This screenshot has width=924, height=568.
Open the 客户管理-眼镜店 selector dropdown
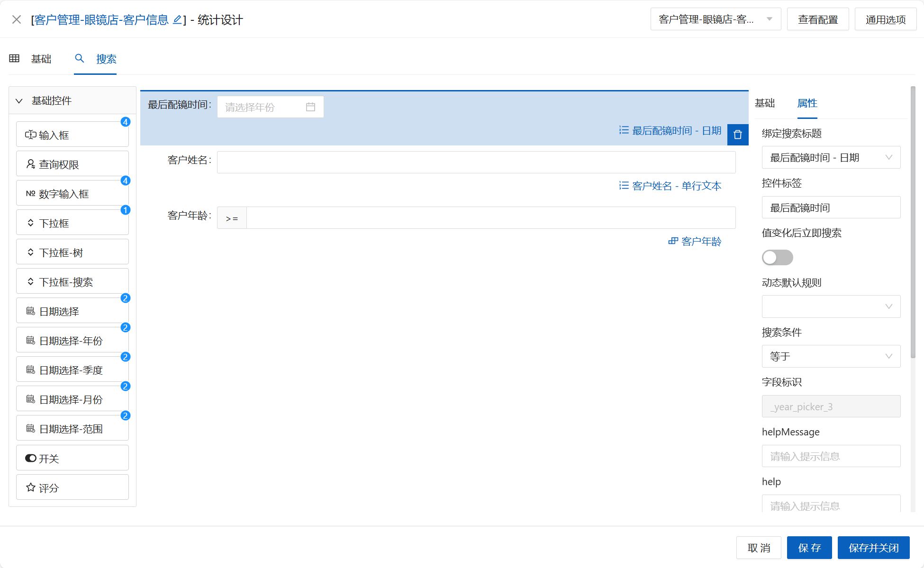point(716,19)
